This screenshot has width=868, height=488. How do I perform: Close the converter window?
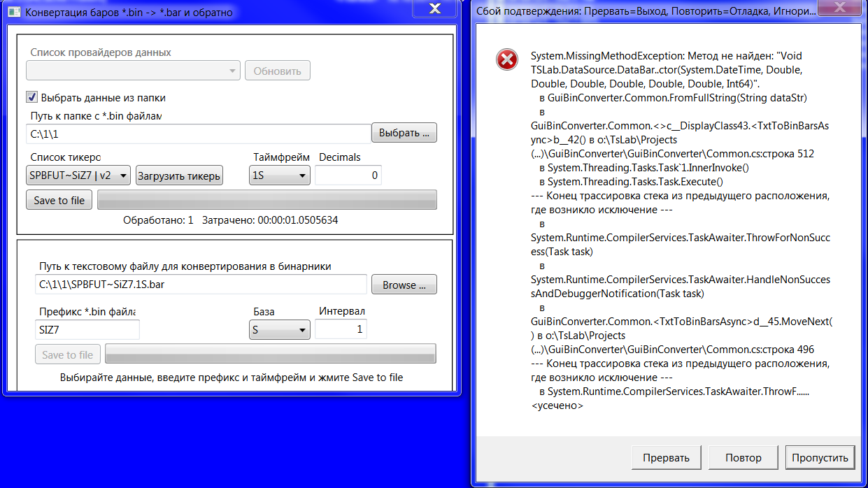[434, 8]
